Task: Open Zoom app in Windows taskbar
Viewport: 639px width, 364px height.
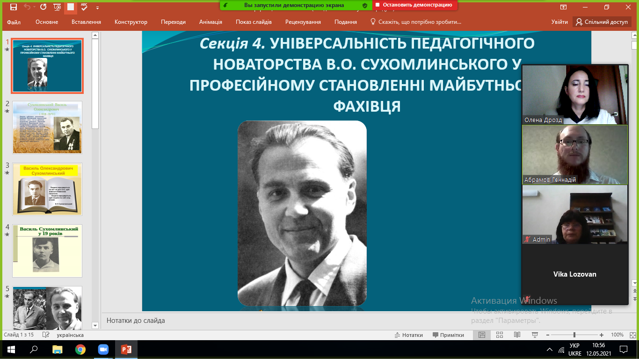Action: tap(103, 350)
